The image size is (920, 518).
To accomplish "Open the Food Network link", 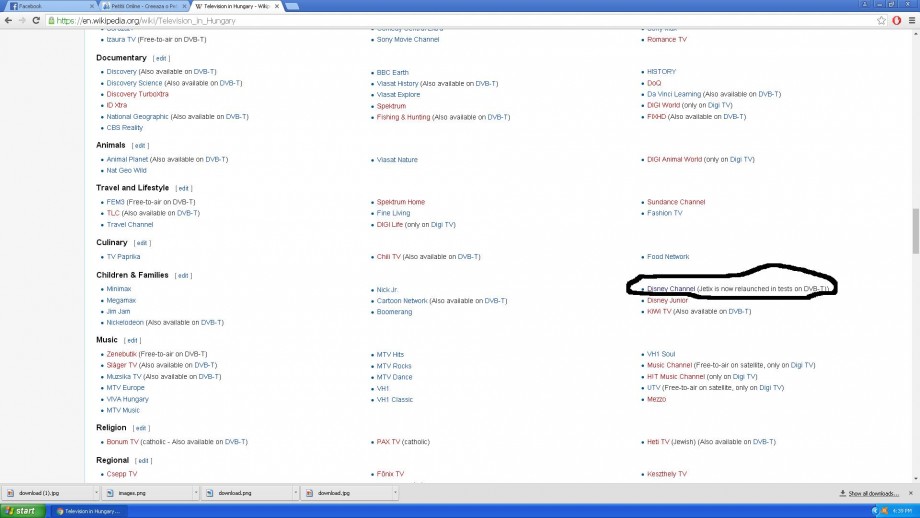I will point(668,257).
